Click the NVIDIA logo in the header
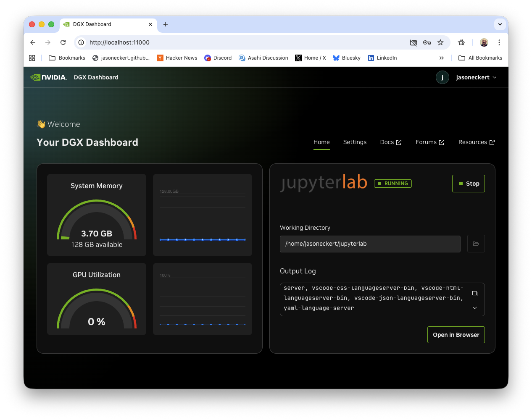The image size is (532, 420). [x=48, y=77]
